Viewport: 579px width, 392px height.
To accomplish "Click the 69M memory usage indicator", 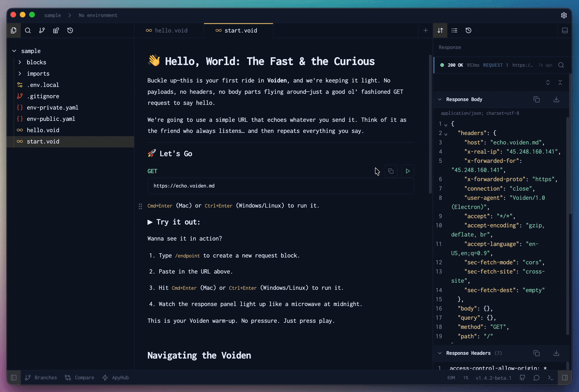I will tap(451, 378).
